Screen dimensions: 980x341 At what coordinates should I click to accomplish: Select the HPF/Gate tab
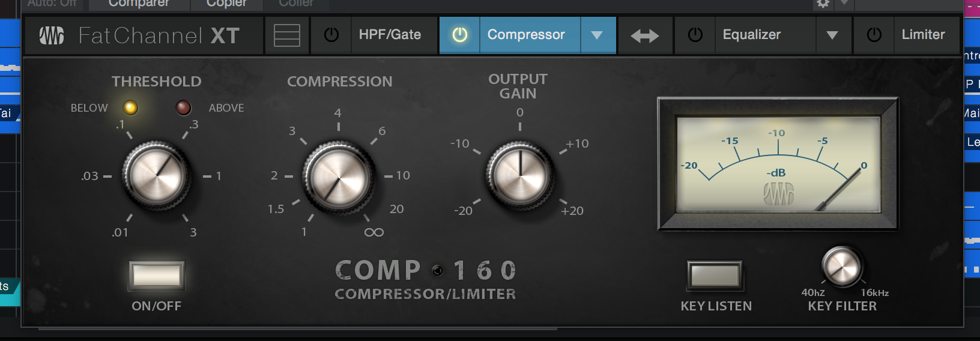(390, 35)
